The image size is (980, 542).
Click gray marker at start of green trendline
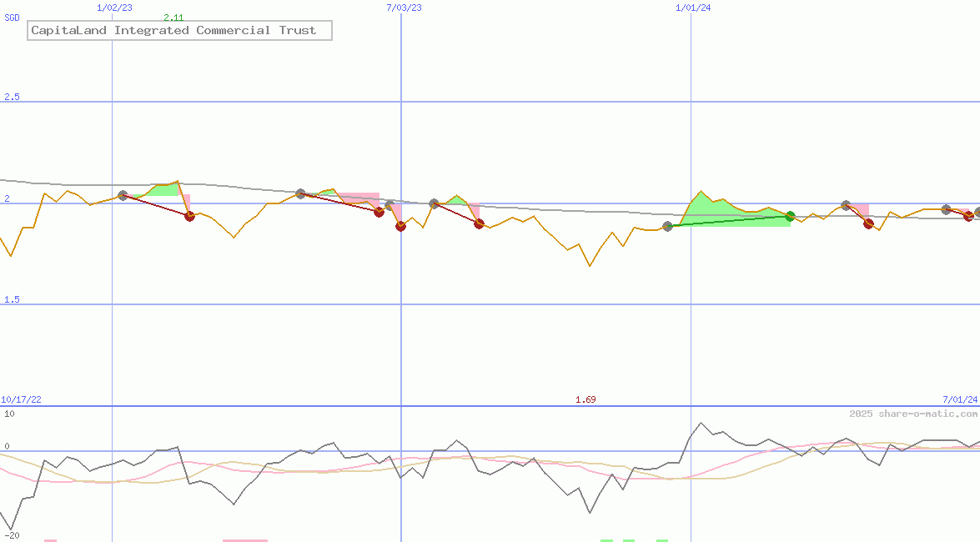click(x=667, y=226)
